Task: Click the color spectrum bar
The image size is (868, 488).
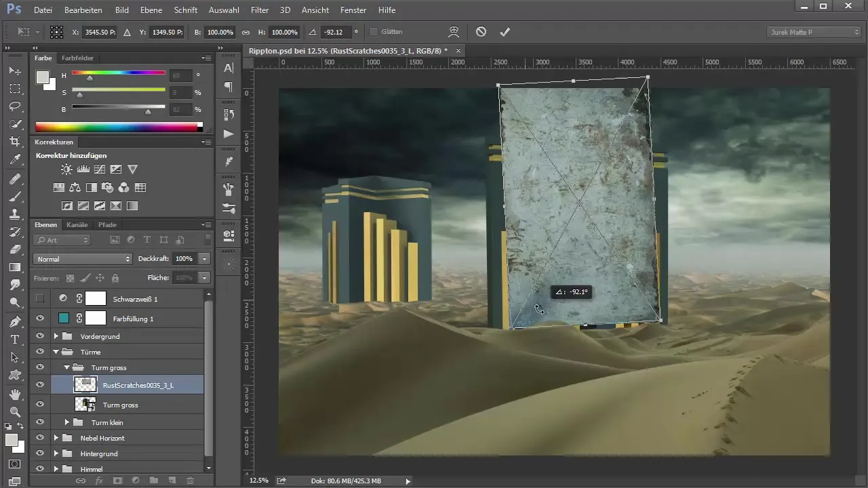Action: tap(119, 127)
